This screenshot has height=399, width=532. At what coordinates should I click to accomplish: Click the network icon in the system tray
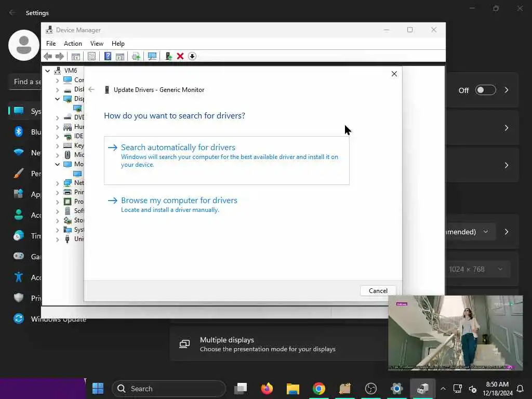pos(458,389)
